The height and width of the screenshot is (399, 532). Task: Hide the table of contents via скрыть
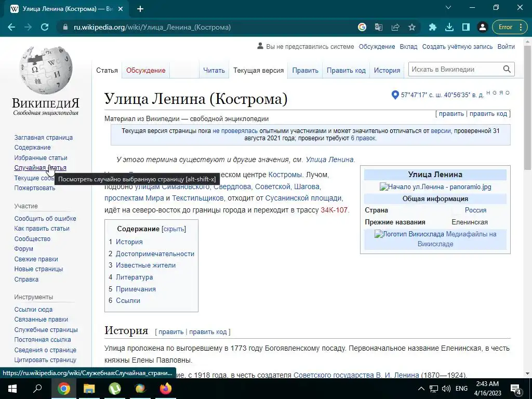click(174, 229)
